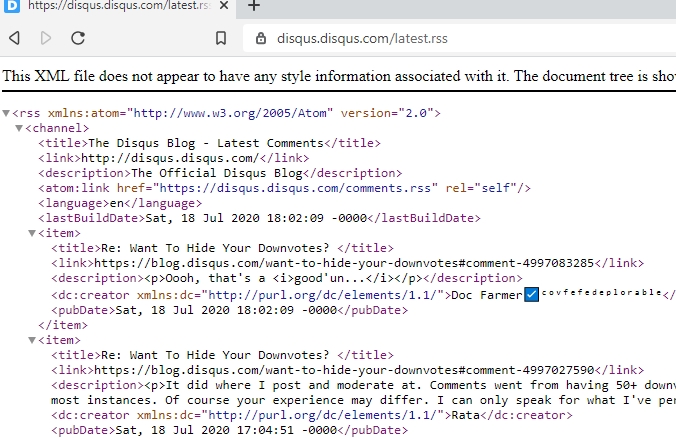This screenshot has width=676, height=439.
Task: Click the rel="self" attribute
Action: click(481, 188)
